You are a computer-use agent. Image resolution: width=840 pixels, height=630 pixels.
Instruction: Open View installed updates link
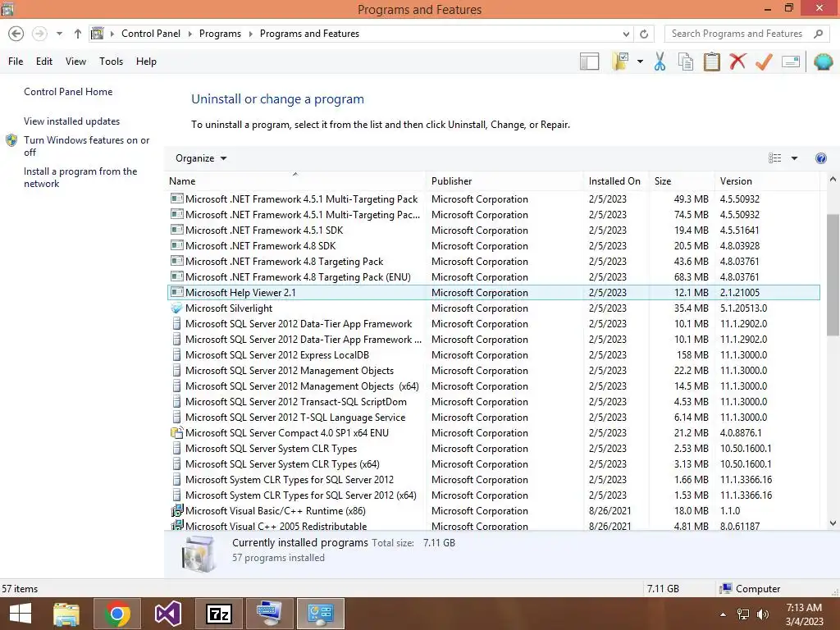(72, 121)
